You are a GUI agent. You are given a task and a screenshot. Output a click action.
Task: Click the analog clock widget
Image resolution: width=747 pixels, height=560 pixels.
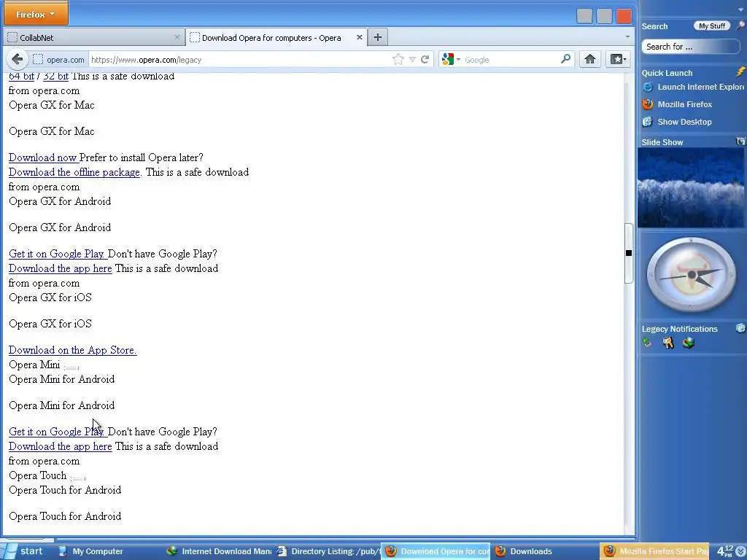(x=692, y=275)
